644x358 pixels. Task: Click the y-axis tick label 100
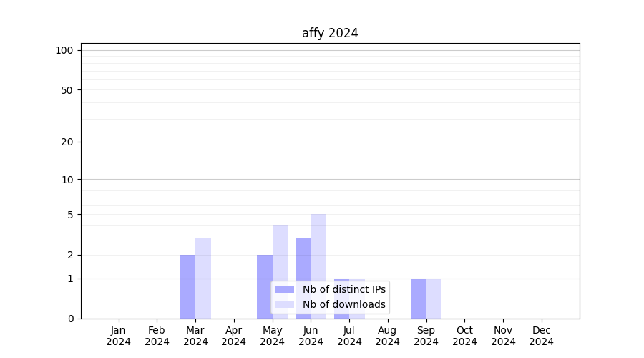click(64, 50)
